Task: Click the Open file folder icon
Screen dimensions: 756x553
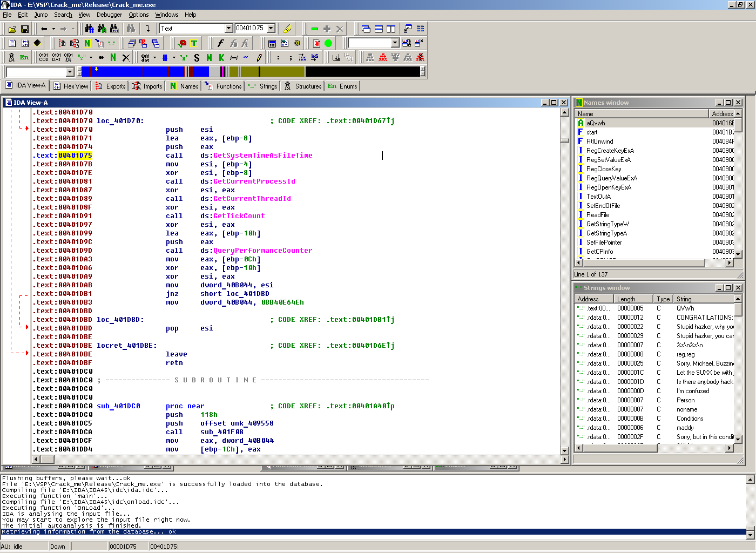Action: pos(12,29)
